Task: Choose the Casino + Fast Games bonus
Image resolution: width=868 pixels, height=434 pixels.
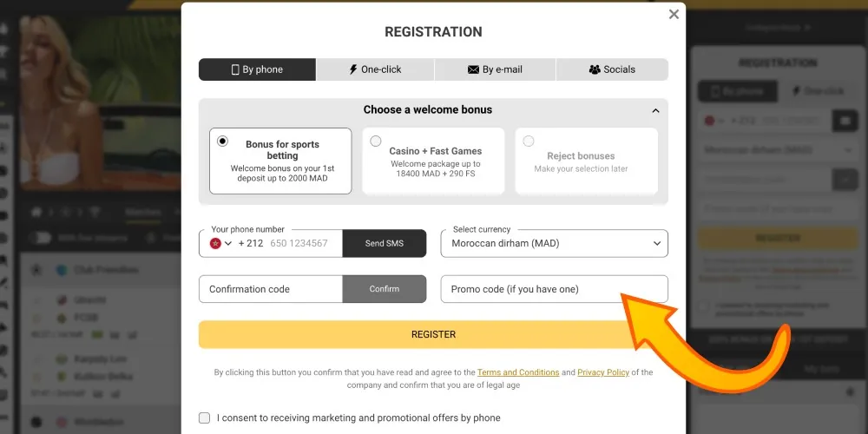Action: tap(376, 141)
